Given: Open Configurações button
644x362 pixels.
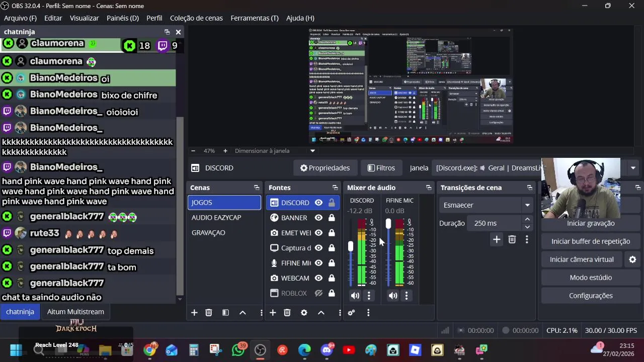Looking at the screenshot, I should tap(591, 296).
